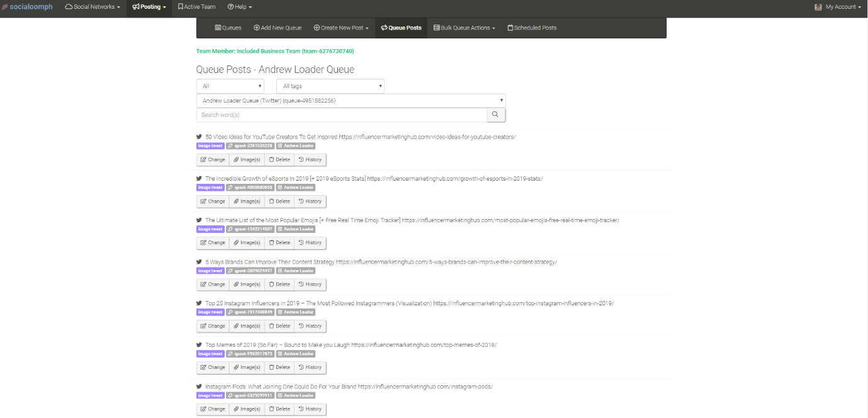Delete the 'Top Memes of 2019' post
This screenshot has width=868, height=418.
(x=279, y=367)
